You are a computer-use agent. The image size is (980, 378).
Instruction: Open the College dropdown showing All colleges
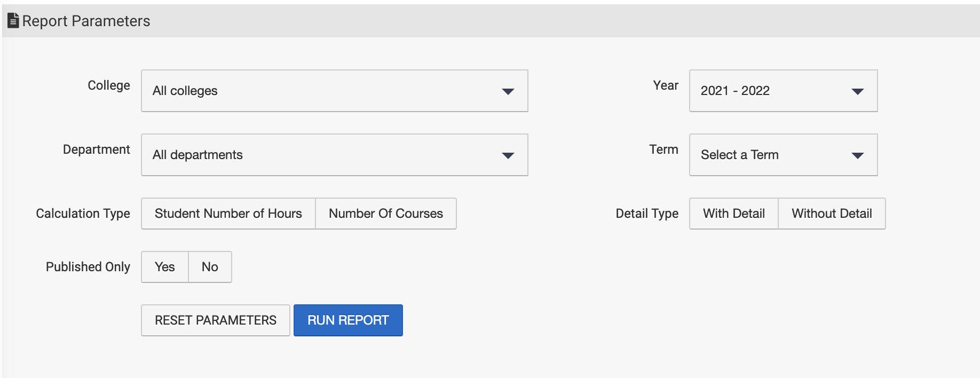pos(335,91)
